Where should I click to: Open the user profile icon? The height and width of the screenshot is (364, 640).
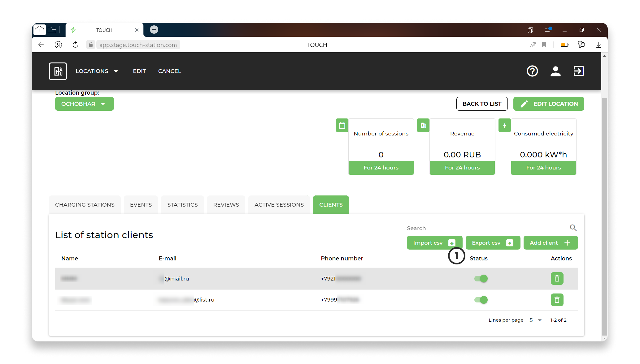point(555,71)
